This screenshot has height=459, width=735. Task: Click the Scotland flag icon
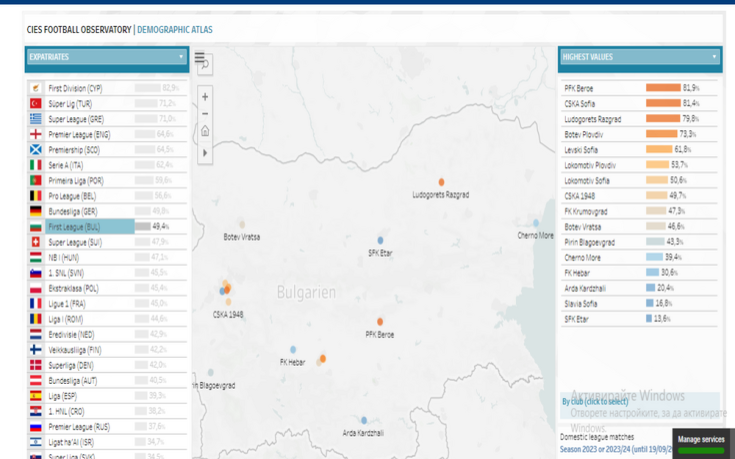(x=36, y=150)
